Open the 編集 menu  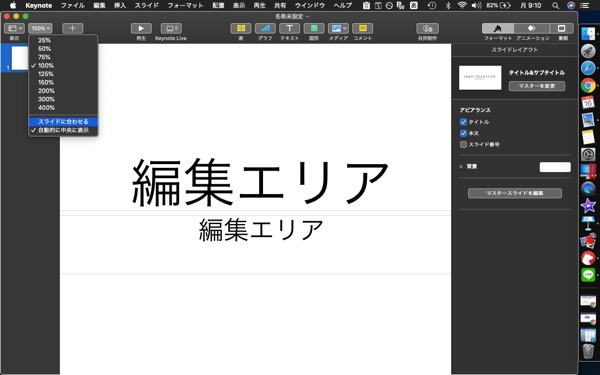point(99,5)
